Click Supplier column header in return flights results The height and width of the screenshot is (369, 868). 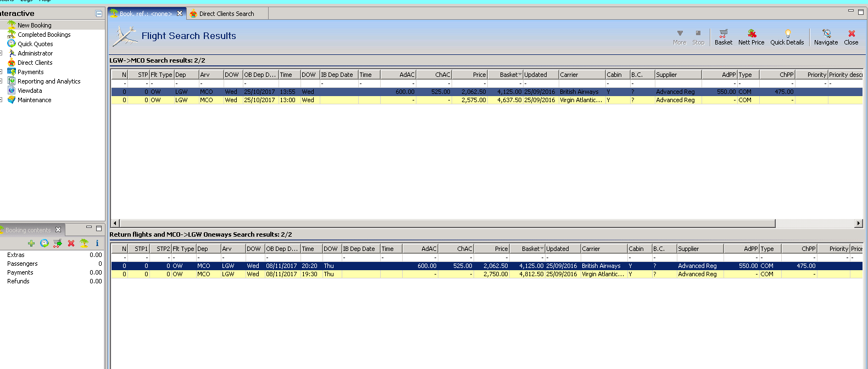(x=700, y=249)
